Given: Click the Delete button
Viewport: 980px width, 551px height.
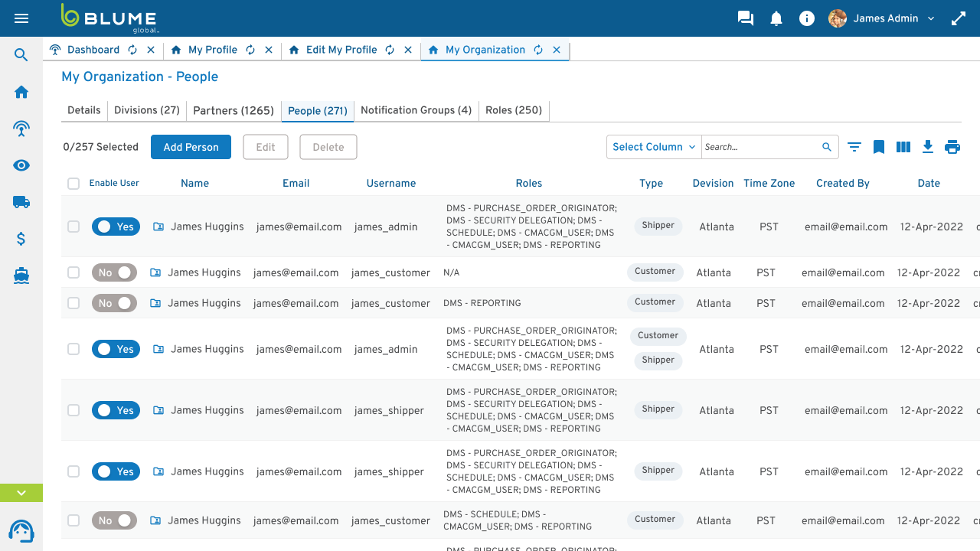Looking at the screenshot, I should pos(328,147).
